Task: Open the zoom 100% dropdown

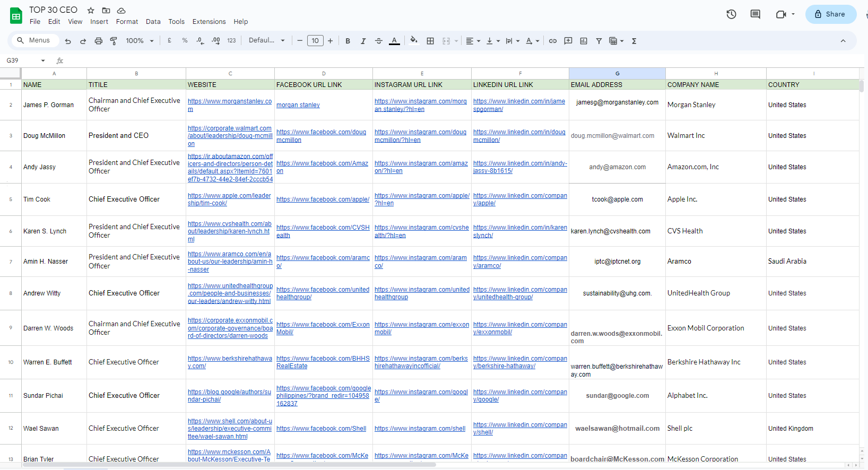Action: 140,41
